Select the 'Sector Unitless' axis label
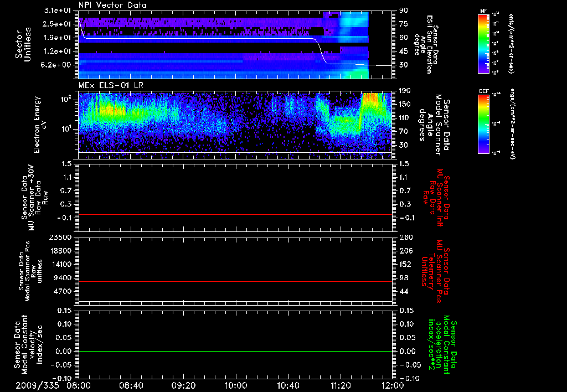This screenshot has height=392, width=567. point(23,44)
